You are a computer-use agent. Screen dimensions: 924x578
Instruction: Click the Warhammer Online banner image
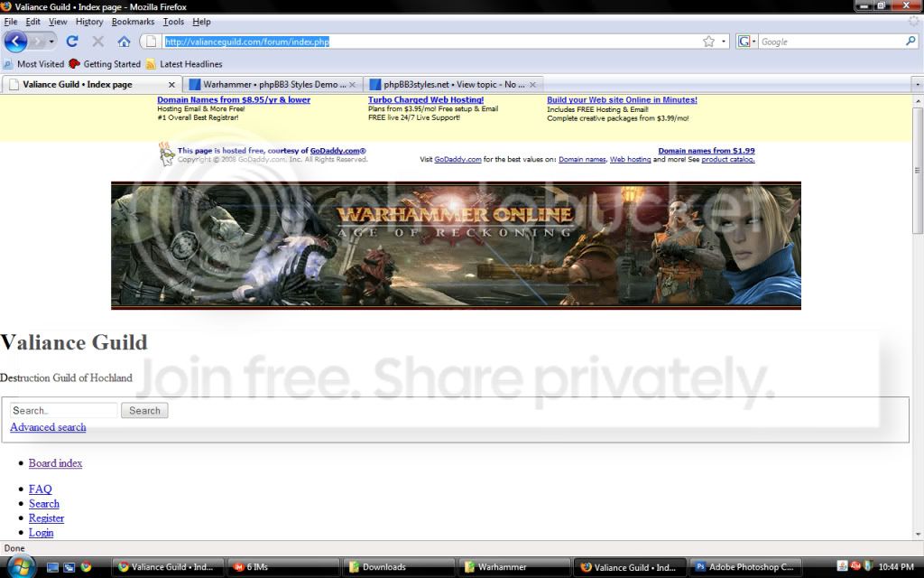tap(456, 246)
